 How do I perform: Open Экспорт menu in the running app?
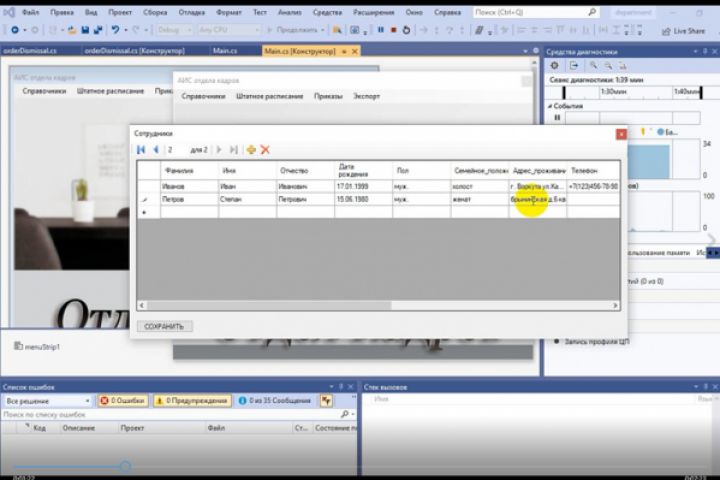[x=366, y=96]
